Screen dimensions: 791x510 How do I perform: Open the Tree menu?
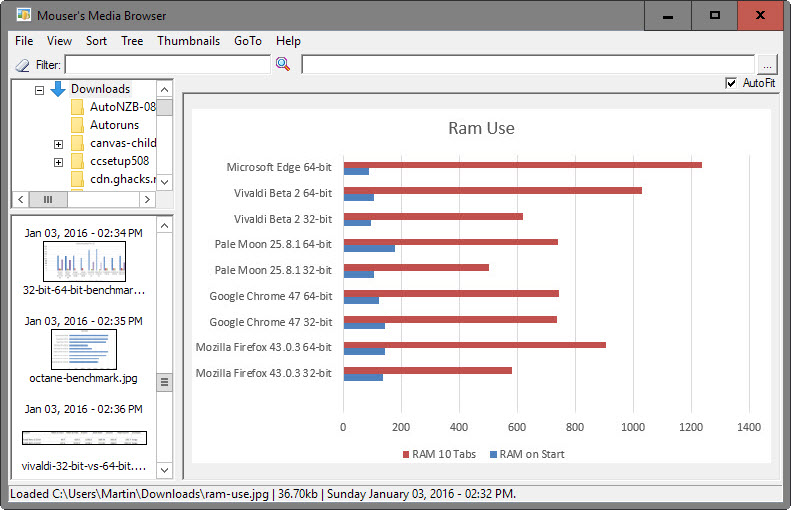132,41
